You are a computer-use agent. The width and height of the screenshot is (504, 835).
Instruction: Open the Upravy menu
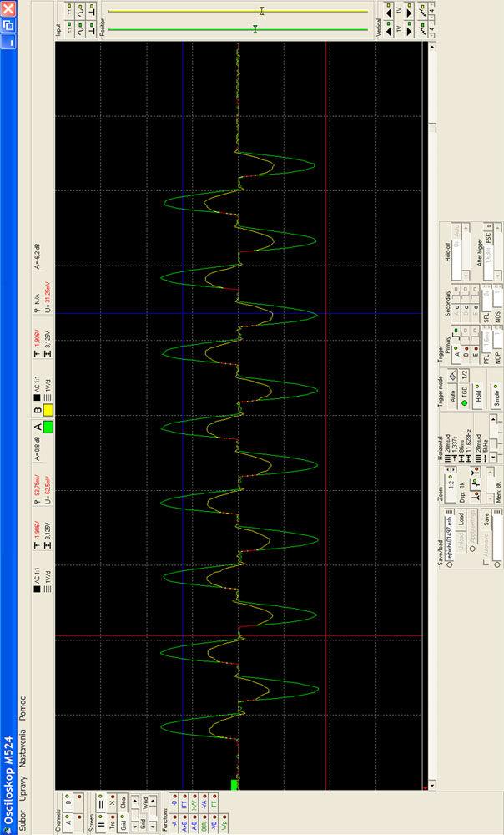pyautogui.click(x=23, y=787)
